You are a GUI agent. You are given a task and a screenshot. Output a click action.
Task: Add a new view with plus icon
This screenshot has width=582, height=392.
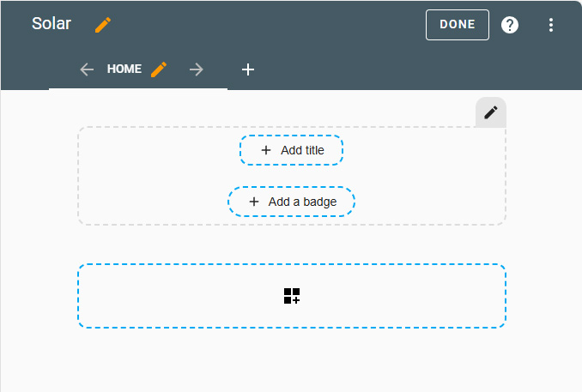pos(247,69)
